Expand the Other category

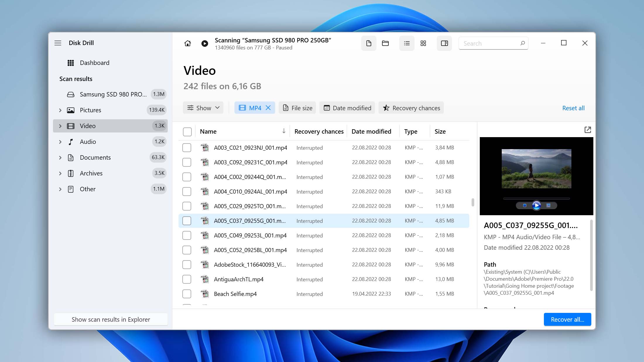click(x=60, y=189)
